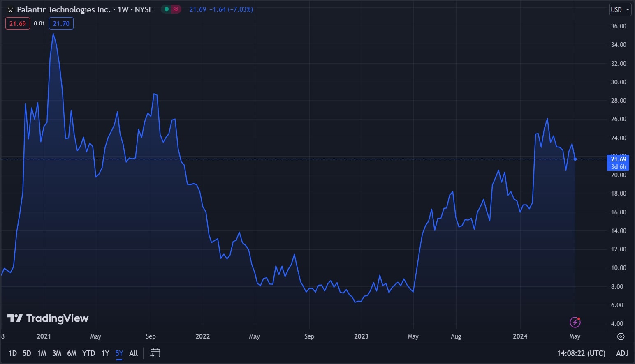Select the 1M time range
The height and width of the screenshot is (364, 635).
tap(42, 353)
